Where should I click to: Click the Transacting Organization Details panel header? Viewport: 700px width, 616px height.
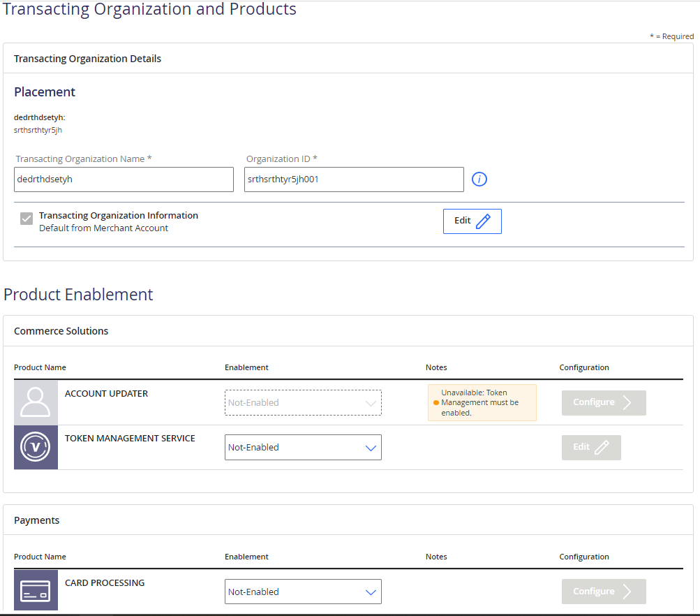coord(88,59)
